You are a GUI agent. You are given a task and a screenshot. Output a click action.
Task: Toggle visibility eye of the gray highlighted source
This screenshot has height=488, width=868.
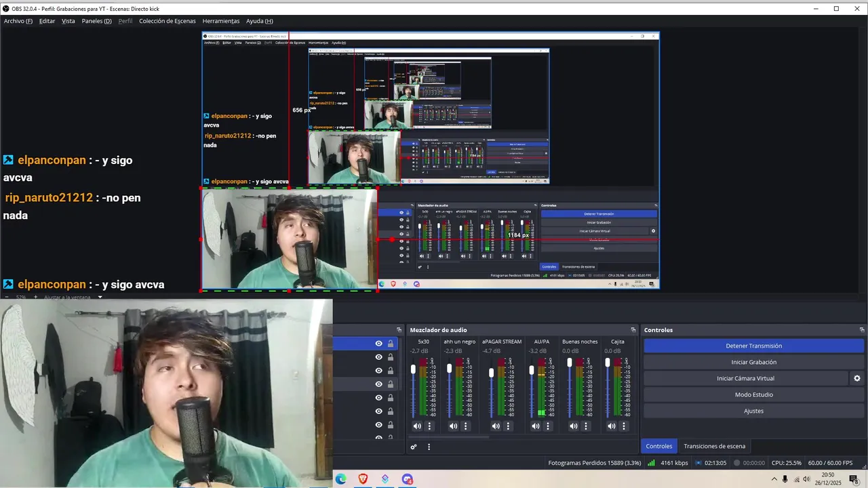pos(378,384)
